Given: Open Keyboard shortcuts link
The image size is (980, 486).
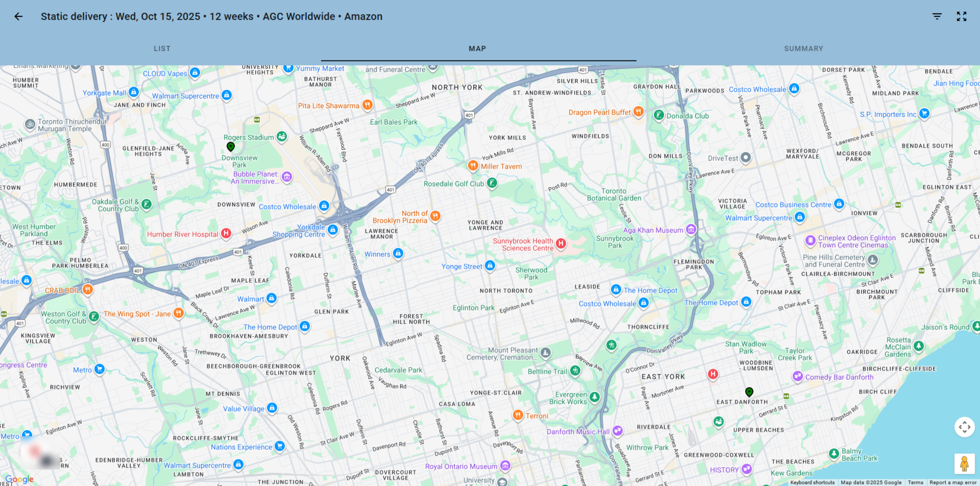Looking at the screenshot, I should pyautogui.click(x=812, y=482).
